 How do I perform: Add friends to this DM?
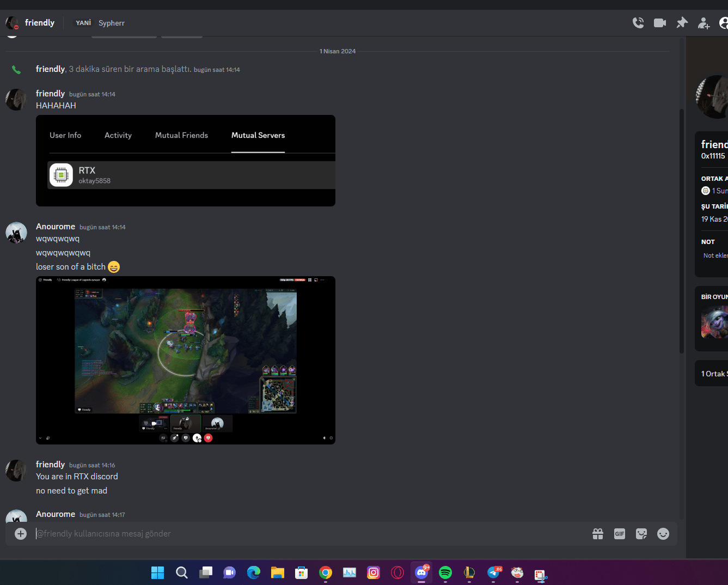[x=703, y=23]
